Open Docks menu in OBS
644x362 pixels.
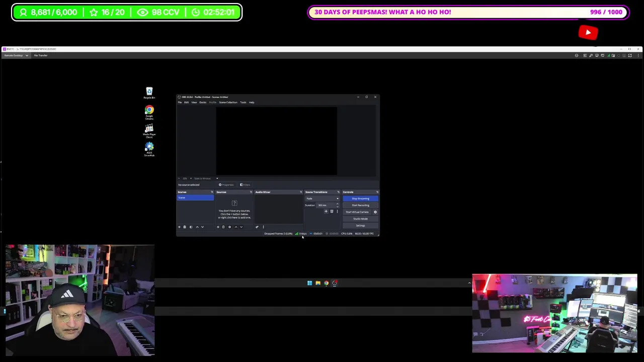click(203, 103)
